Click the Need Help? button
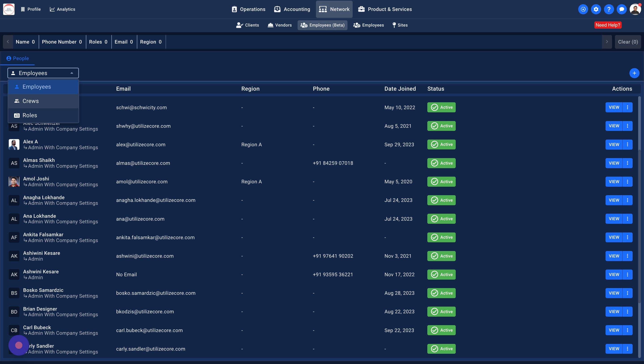The image size is (644, 364). pyautogui.click(x=608, y=25)
